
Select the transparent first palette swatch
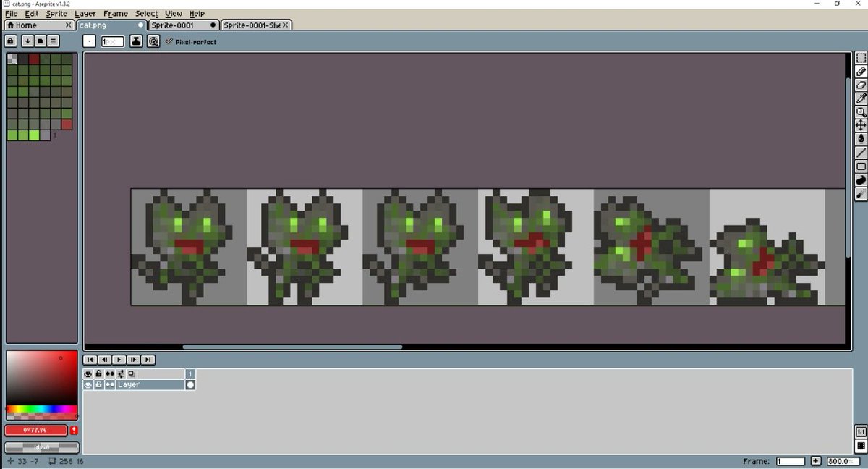click(12, 59)
